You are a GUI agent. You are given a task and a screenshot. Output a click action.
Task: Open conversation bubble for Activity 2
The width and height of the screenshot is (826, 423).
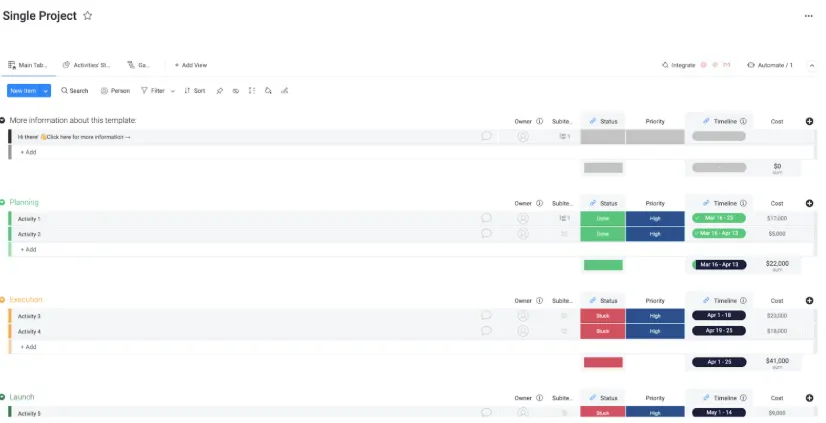click(486, 233)
